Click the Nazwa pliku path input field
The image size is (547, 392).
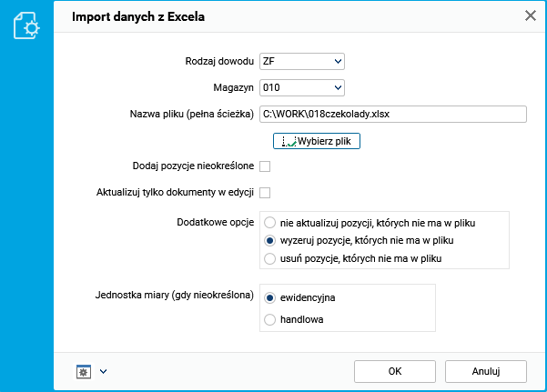pos(392,115)
